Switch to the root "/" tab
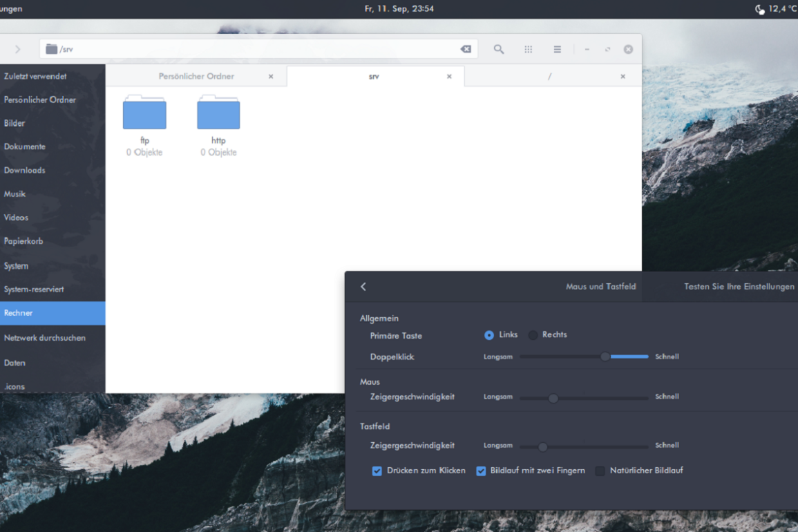 pyautogui.click(x=549, y=76)
